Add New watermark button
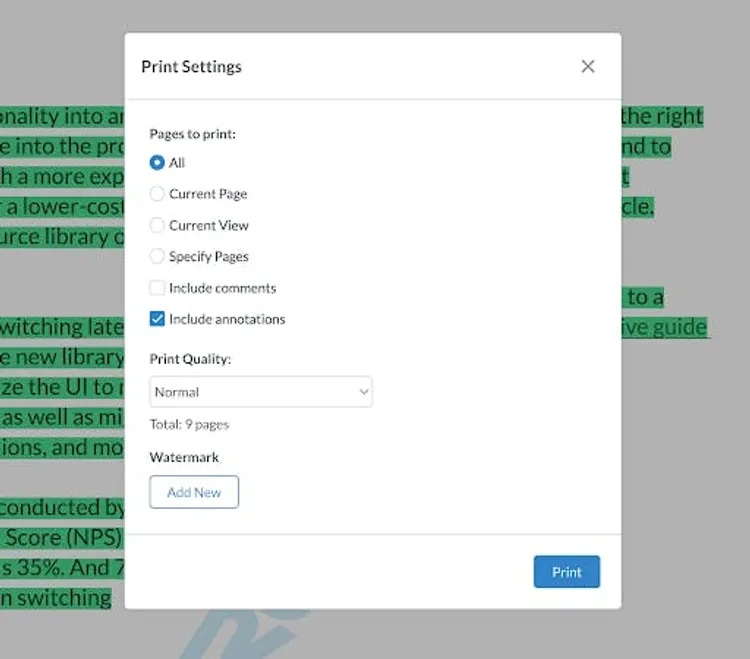The height and width of the screenshot is (659, 750). (194, 492)
